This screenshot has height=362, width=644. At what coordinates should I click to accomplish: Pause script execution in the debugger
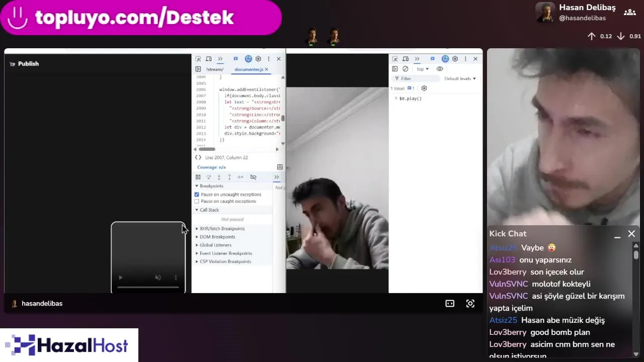pos(198,177)
